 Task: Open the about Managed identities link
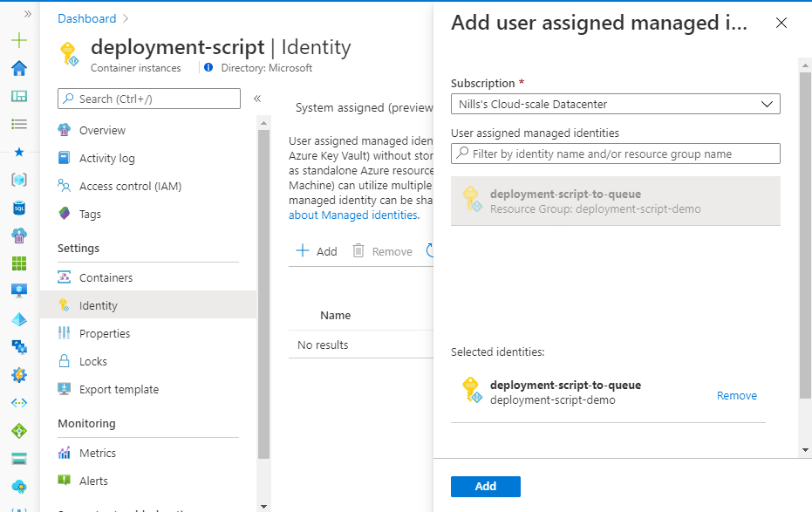tap(354, 215)
